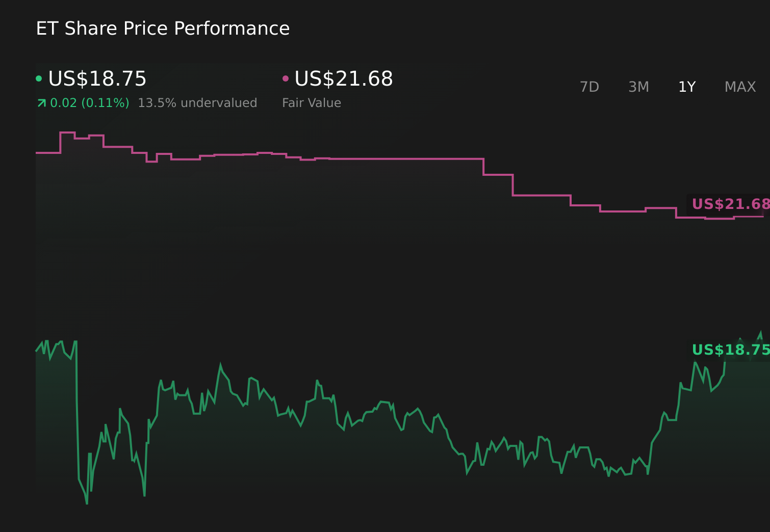The image size is (770, 532).
Task: Click the US$21.68 fair value in the header
Action: [343, 79]
